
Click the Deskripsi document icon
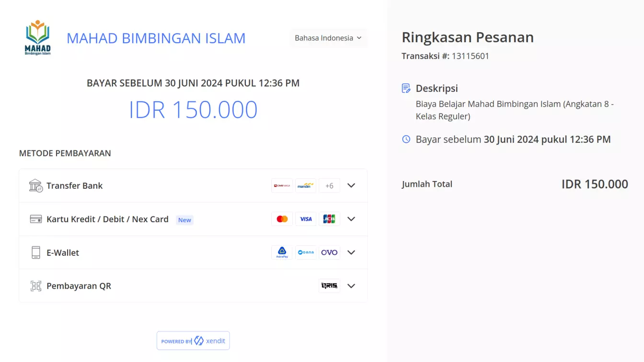405,88
